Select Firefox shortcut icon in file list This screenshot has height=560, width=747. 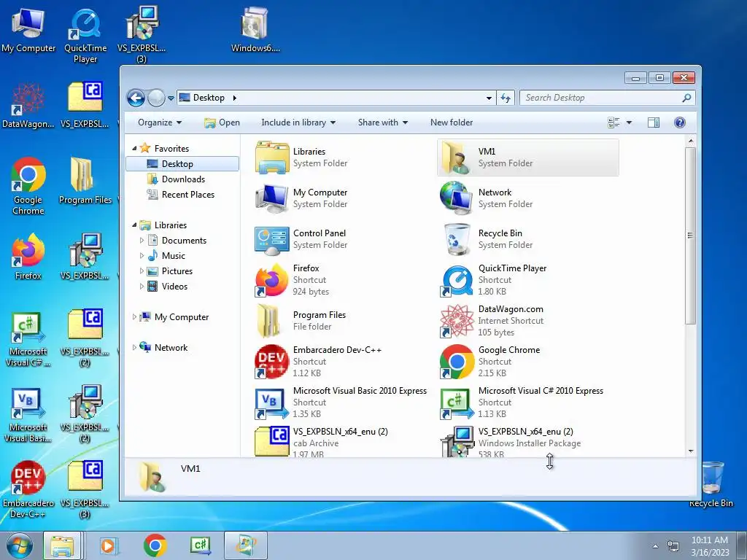click(271, 280)
